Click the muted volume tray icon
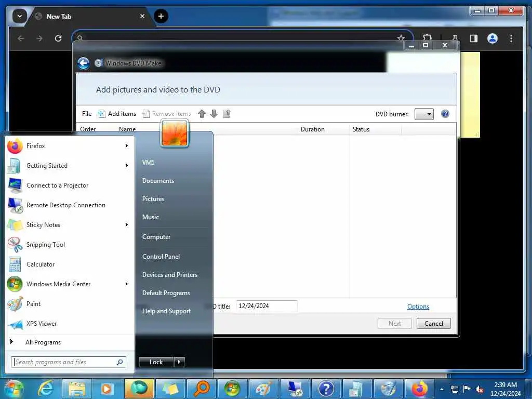The image size is (532, 399). coord(480,389)
